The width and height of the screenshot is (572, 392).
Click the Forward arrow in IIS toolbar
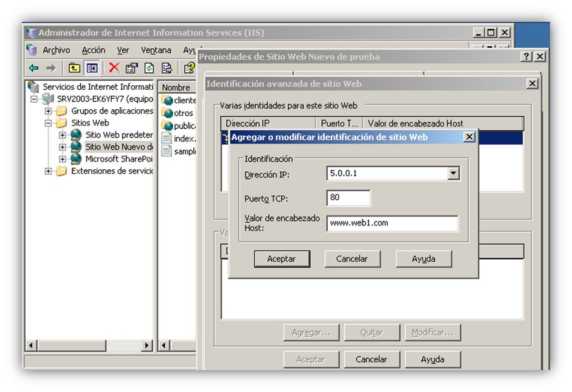pyautogui.click(x=51, y=68)
